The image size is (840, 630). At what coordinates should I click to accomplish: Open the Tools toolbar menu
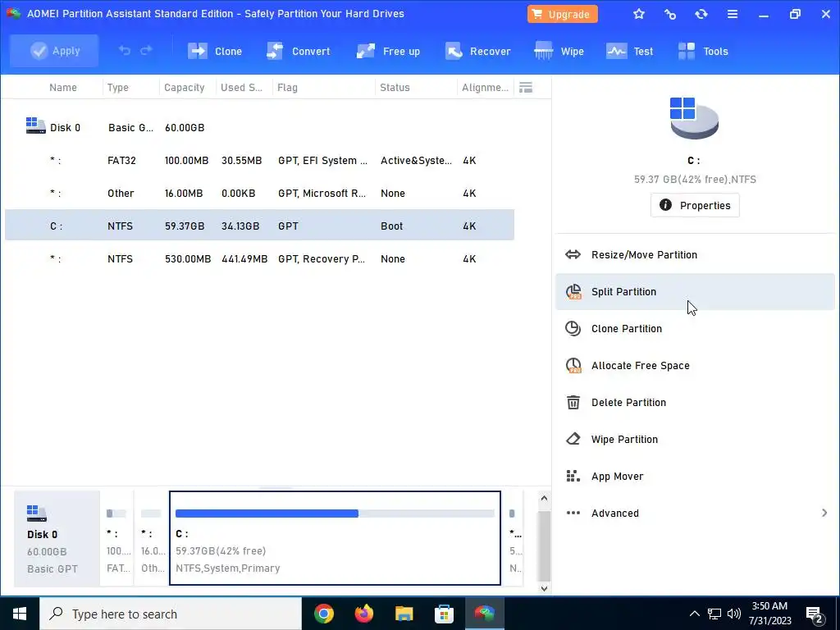(x=703, y=52)
